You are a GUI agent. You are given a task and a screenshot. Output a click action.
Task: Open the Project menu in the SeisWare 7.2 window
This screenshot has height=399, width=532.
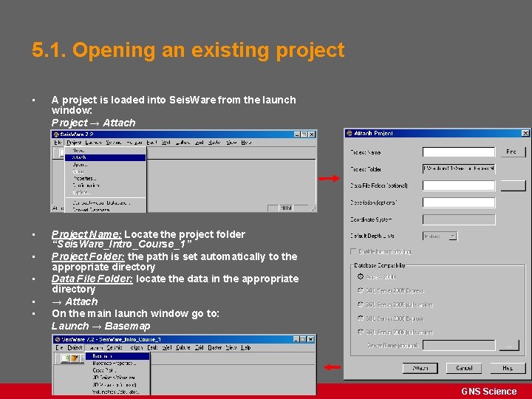click(x=74, y=143)
